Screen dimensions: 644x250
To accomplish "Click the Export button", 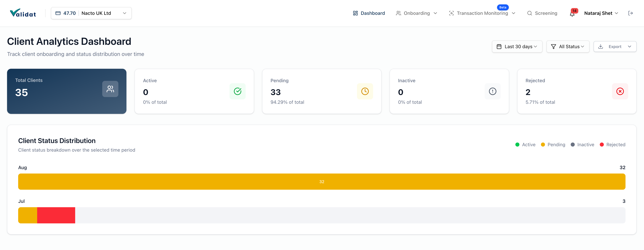I will (x=615, y=47).
